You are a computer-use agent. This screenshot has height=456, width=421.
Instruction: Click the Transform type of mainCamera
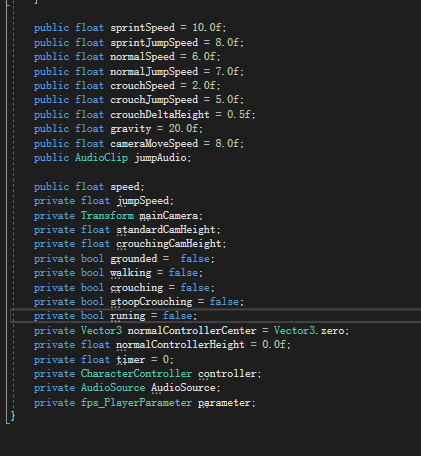(107, 216)
